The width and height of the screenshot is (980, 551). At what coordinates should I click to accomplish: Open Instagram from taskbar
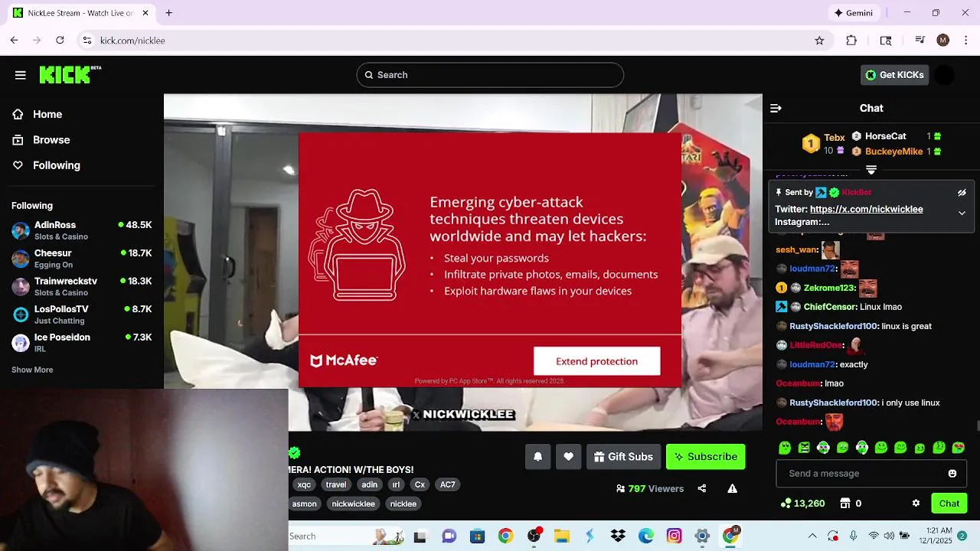click(674, 536)
